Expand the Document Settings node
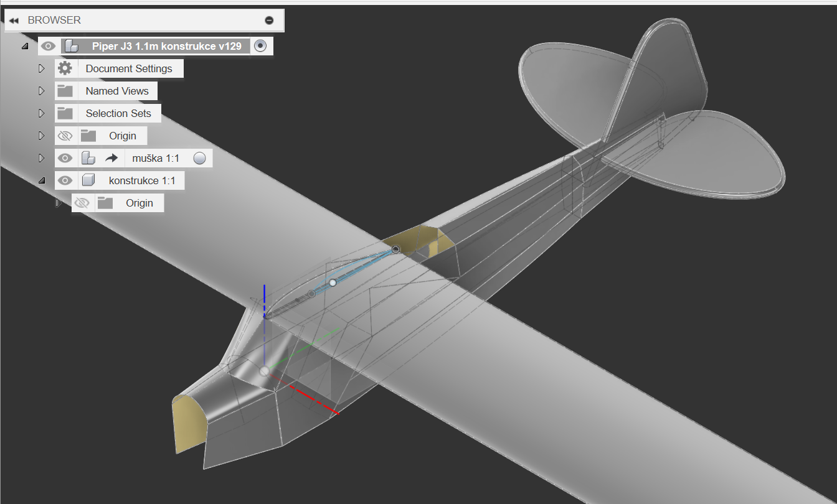The height and width of the screenshot is (504, 837). point(42,68)
